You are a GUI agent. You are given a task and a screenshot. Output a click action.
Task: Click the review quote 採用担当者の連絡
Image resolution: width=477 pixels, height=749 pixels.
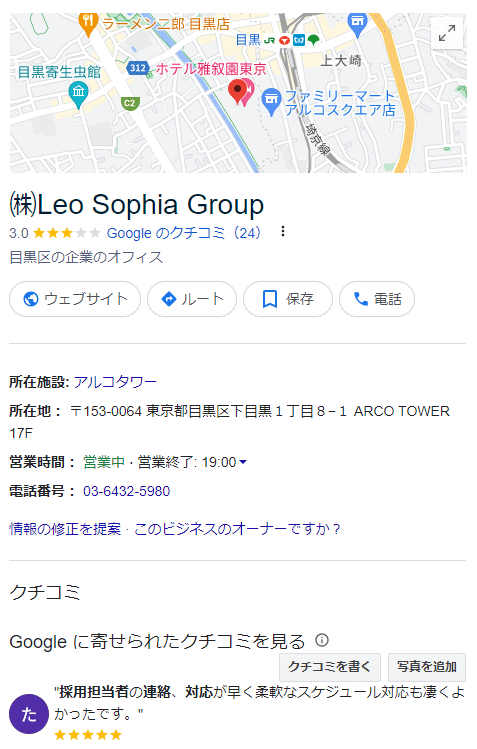pyautogui.click(x=115, y=692)
